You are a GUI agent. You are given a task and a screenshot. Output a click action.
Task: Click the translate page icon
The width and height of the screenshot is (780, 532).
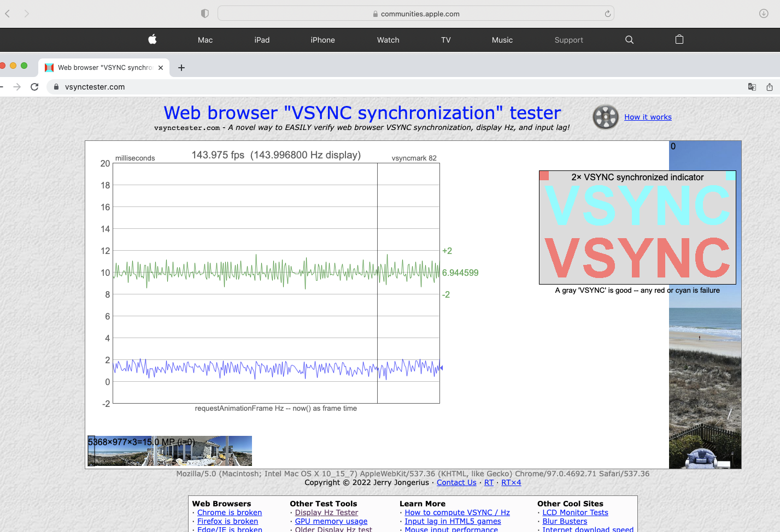tap(752, 87)
